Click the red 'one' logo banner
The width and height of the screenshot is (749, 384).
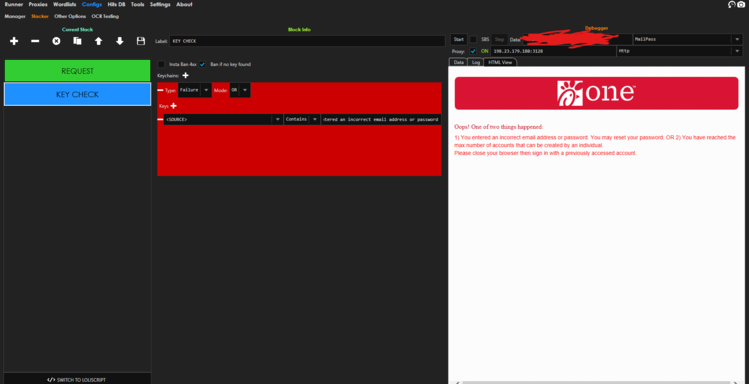coord(596,93)
